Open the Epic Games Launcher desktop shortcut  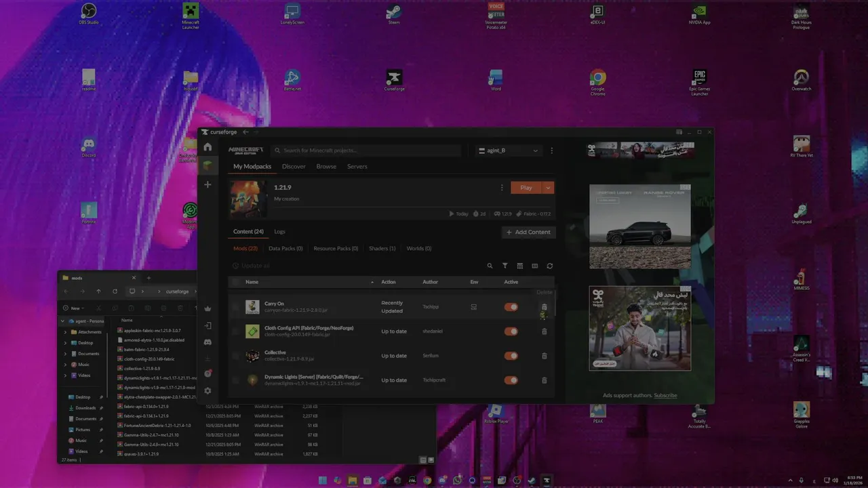[x=699, y=82]
